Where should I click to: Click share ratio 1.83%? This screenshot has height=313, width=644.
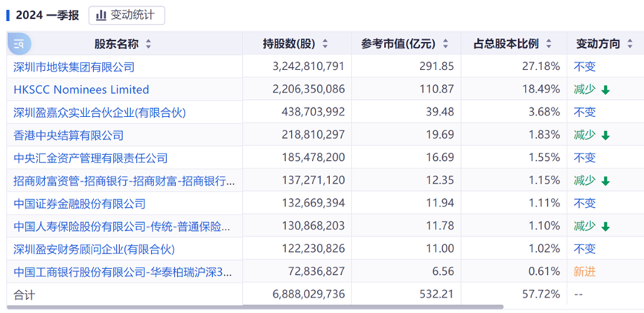tap(544, 135)
